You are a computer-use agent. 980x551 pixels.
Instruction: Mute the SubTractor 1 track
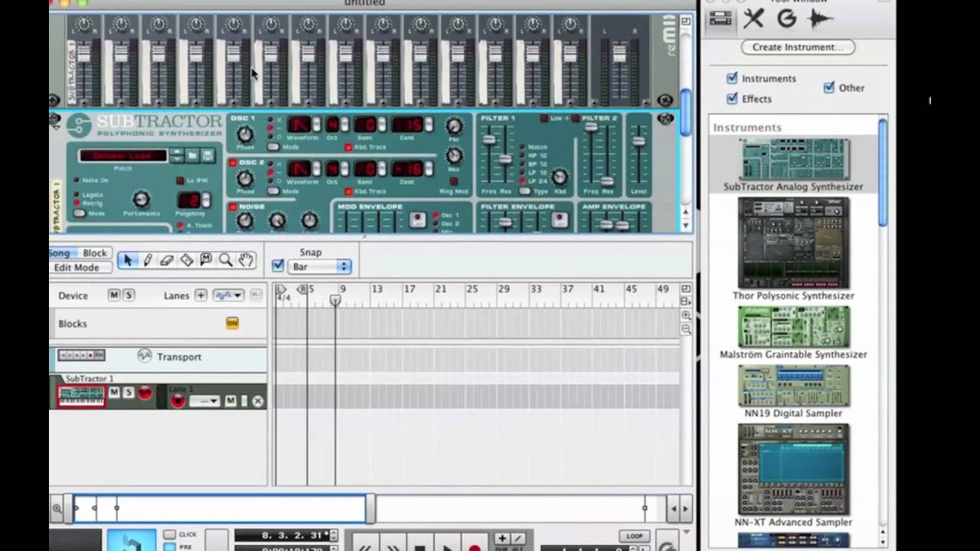[114, 393]
